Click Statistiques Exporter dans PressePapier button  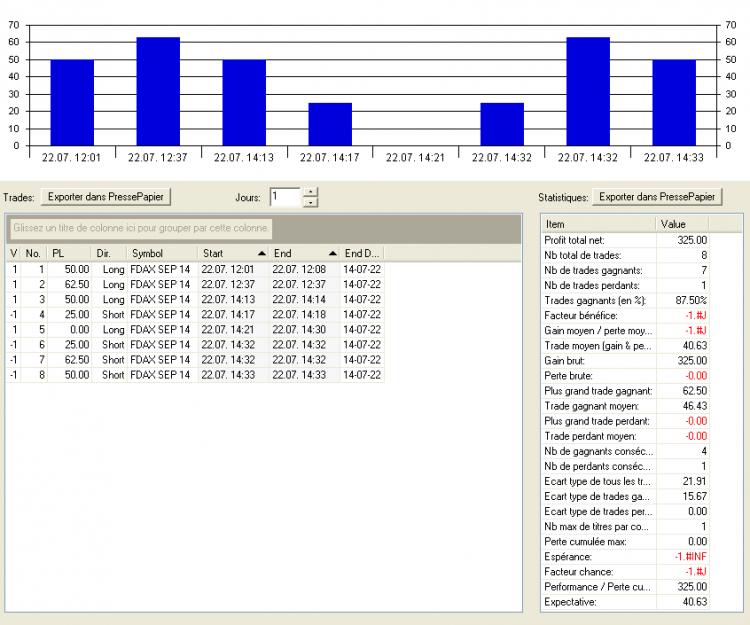[657, 197]
